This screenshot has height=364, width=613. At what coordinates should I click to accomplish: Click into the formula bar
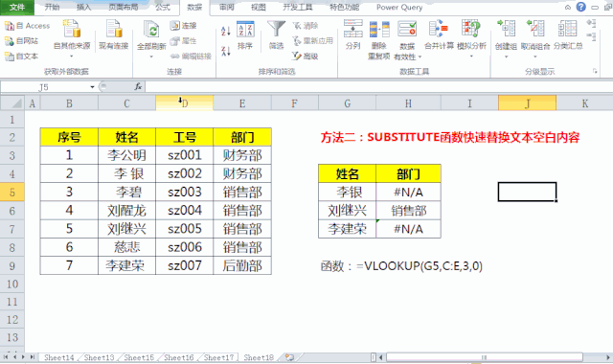(x=378, y=87)
